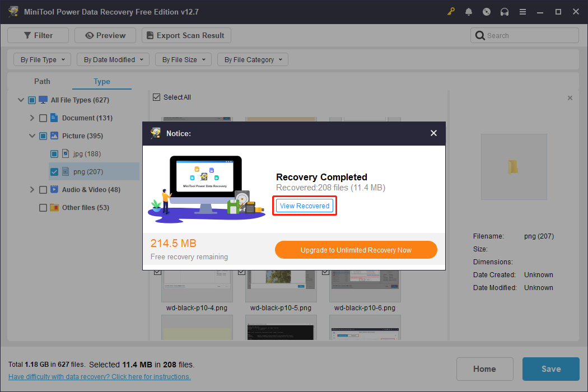Click the key icon to register license
Image resolution: width=588 pixels, height=392 pixels.
coord(451,11)
